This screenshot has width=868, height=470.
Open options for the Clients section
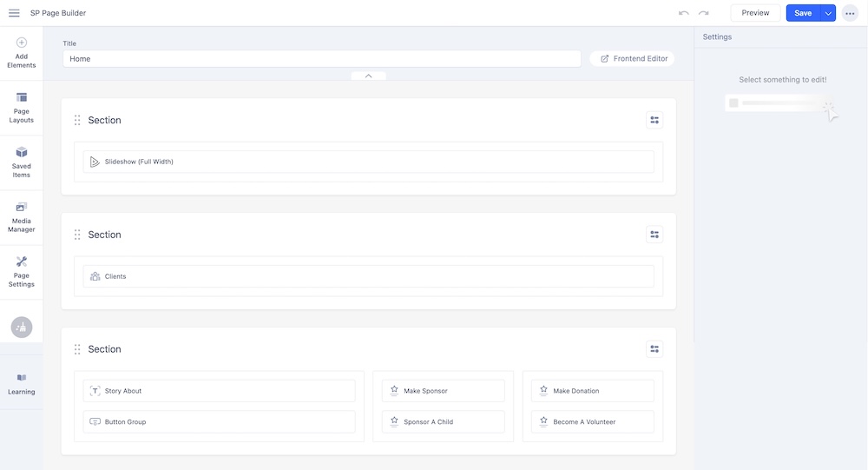pyautogui.click(x=654, y=235)
